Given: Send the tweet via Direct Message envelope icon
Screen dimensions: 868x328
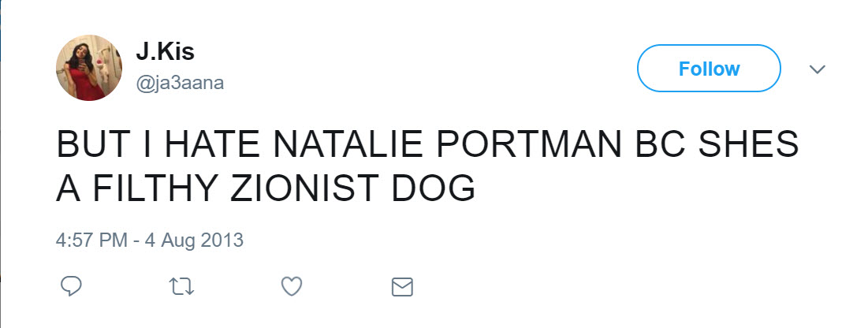Looking at the screenshot, I should click(402, 286).
